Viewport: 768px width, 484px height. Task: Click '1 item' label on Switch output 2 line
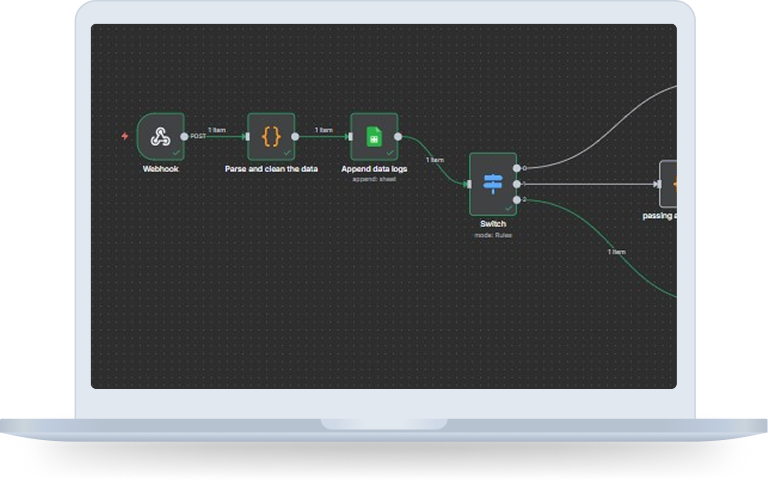[617, 252]
